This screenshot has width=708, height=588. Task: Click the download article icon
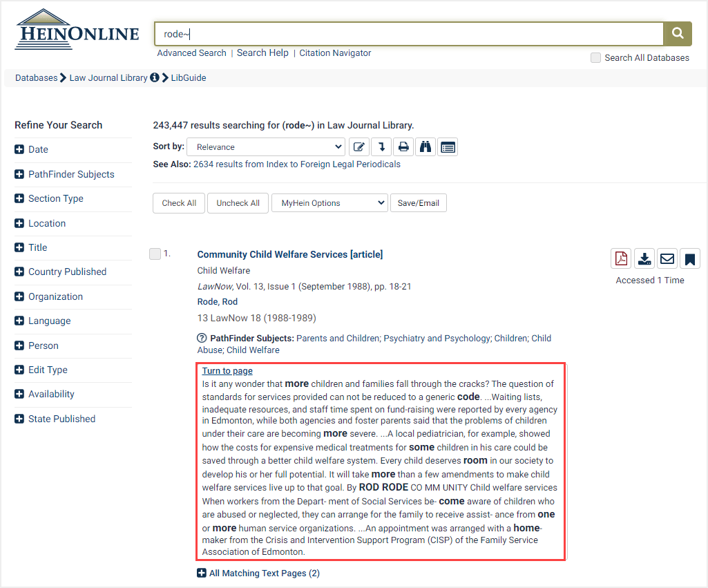(644, 259)
